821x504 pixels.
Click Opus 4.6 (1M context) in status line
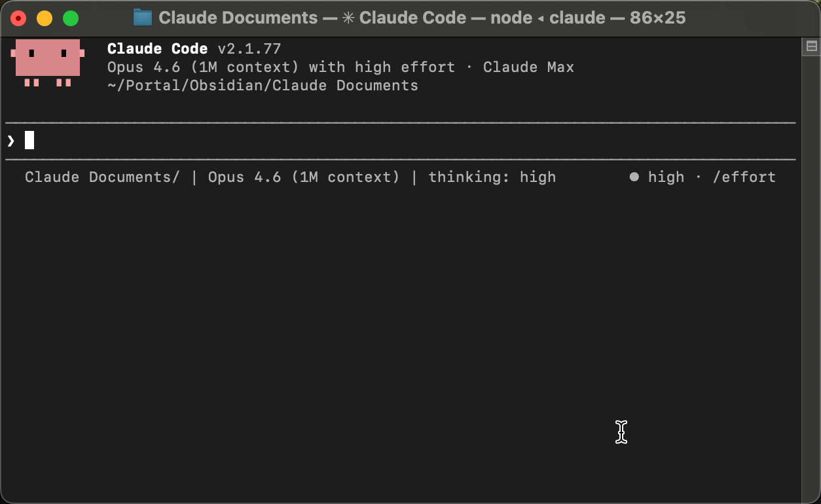click(304, 177)
